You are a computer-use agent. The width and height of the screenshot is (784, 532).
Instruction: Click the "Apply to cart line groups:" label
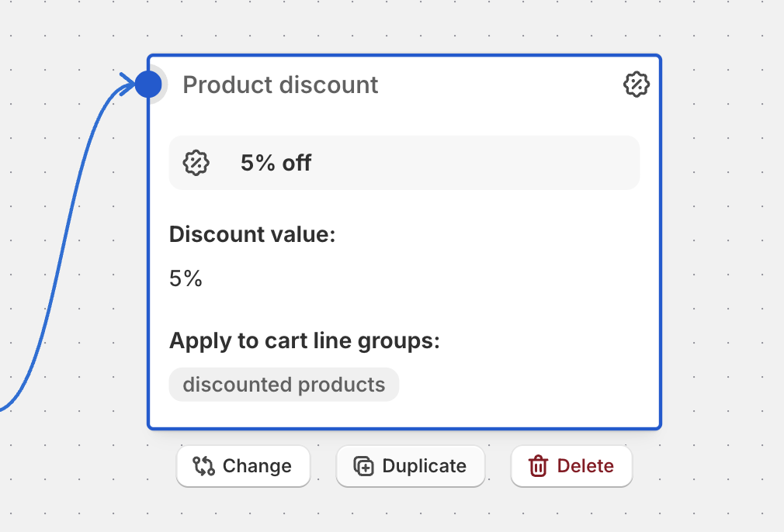304,340
